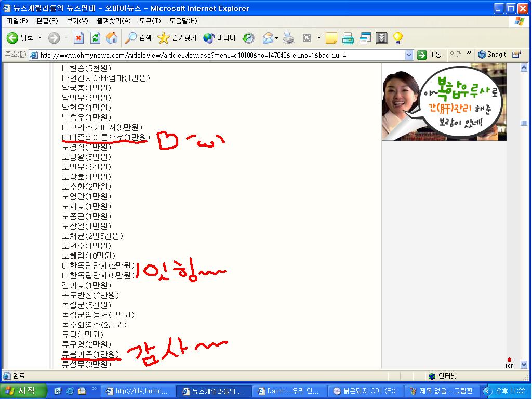Image resolution: width=532 pixels, height=399 pixels.
Task: Open the browsing history clock icon
Action: (x=248, y=37)
